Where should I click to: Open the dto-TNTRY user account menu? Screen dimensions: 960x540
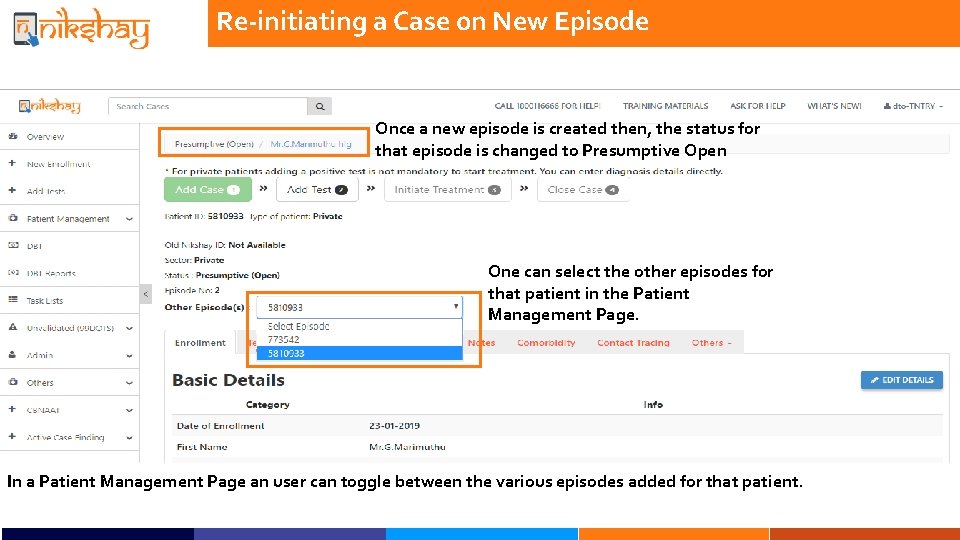pyautogui.click(x=913, y=106)
